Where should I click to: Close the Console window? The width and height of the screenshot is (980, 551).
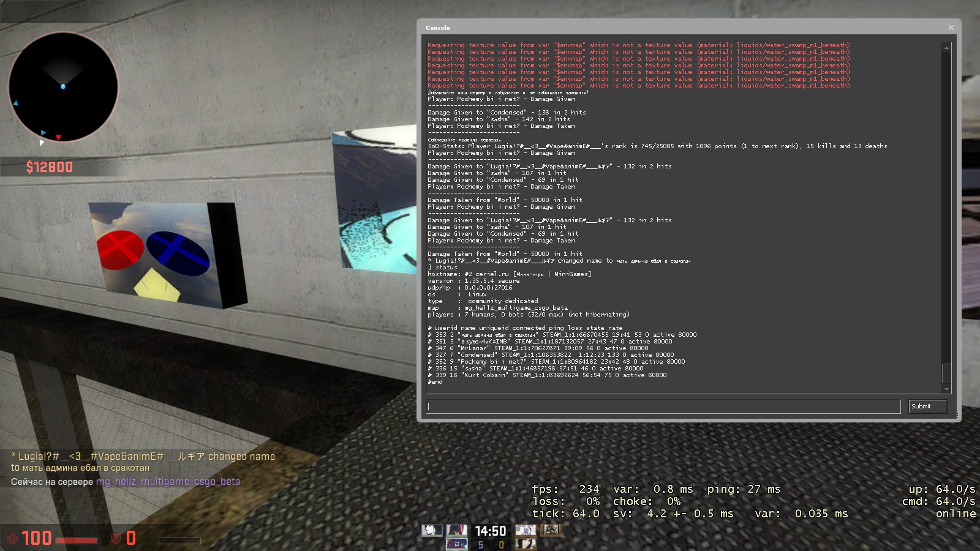(951, 28)
